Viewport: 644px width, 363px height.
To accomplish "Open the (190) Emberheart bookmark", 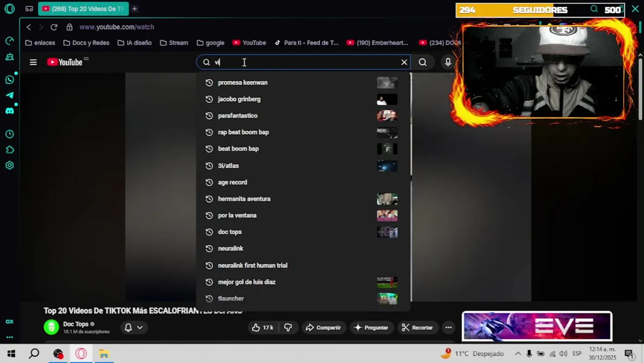I will pyautogui.click(x=377, y=43).
